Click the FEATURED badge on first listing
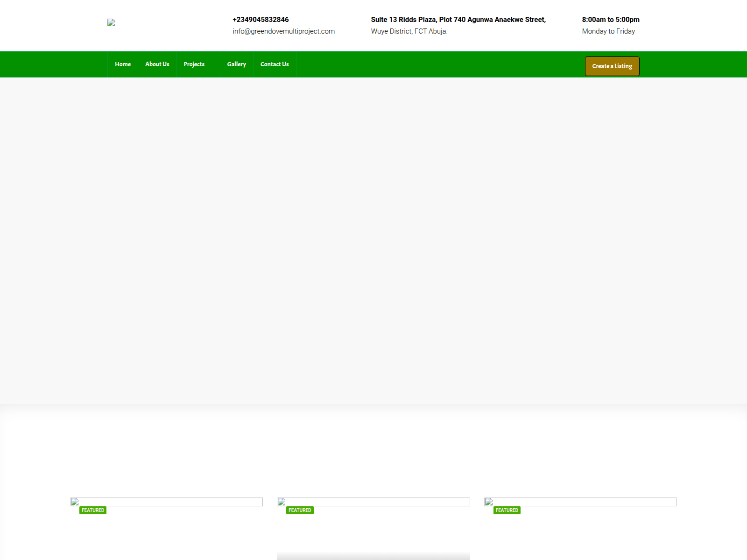 pyautogui.click(x=93, y=511)
